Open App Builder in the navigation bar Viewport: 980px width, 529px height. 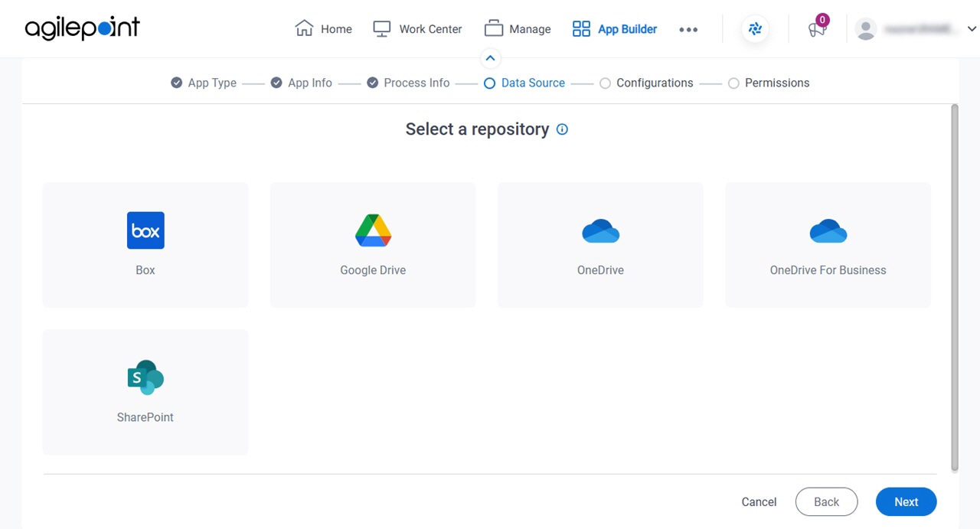coord(615,29)
